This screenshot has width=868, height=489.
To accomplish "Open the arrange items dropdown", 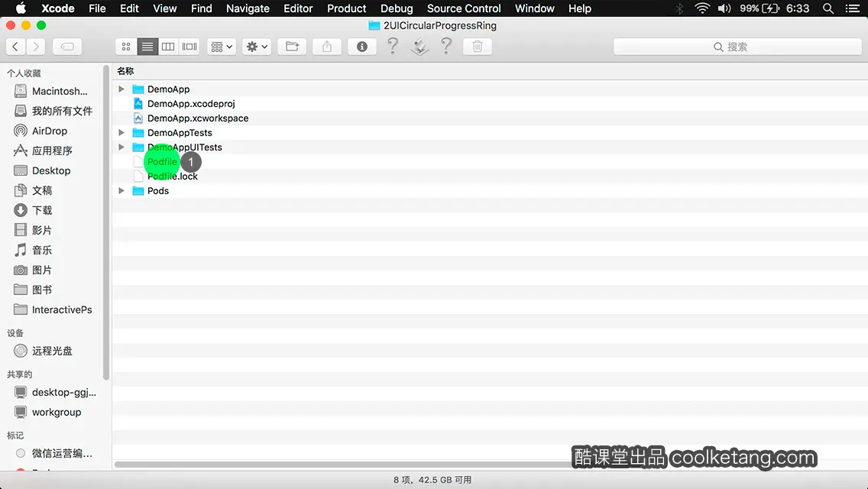I will pyautogui.click(x=222, y=47).
